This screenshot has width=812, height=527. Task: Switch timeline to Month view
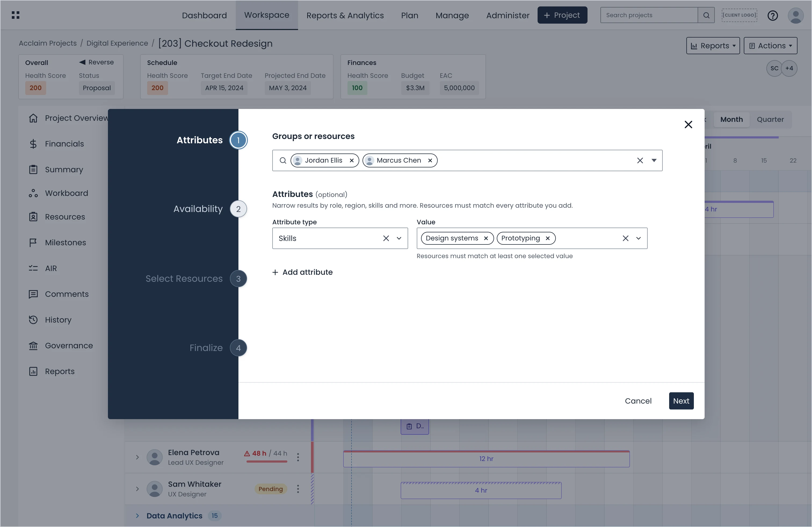point(731,119)
